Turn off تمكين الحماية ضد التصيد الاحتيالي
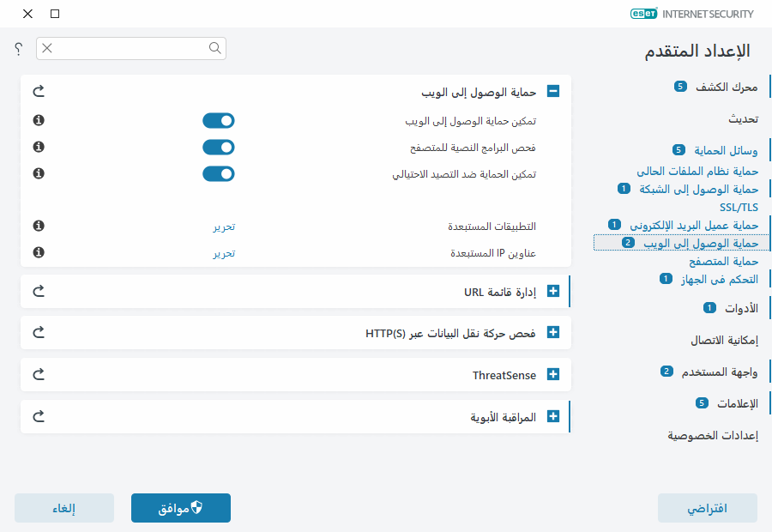The image size is (772, 532). coord(219,173)
